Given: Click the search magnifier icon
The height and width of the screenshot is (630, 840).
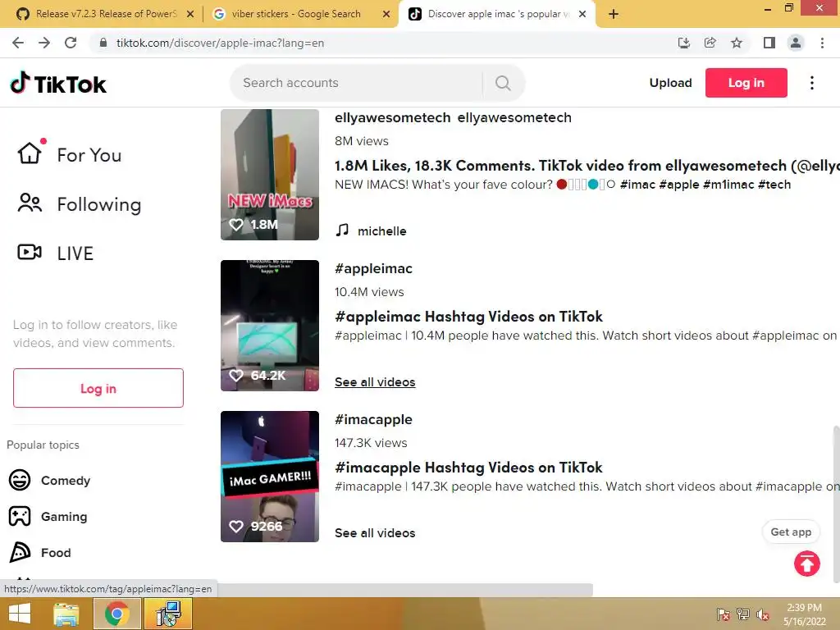Looking at the screenshot, I should (x=503, y=83).
